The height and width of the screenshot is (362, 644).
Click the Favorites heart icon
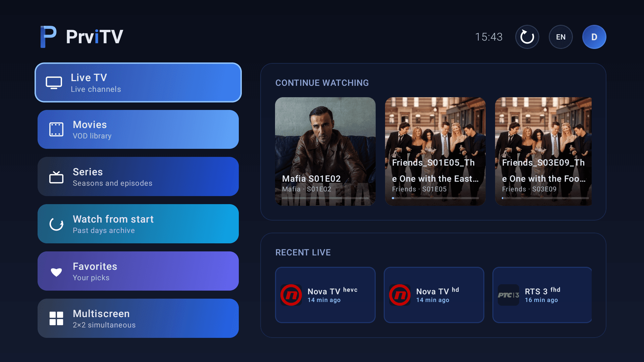(x=56, y=271)
